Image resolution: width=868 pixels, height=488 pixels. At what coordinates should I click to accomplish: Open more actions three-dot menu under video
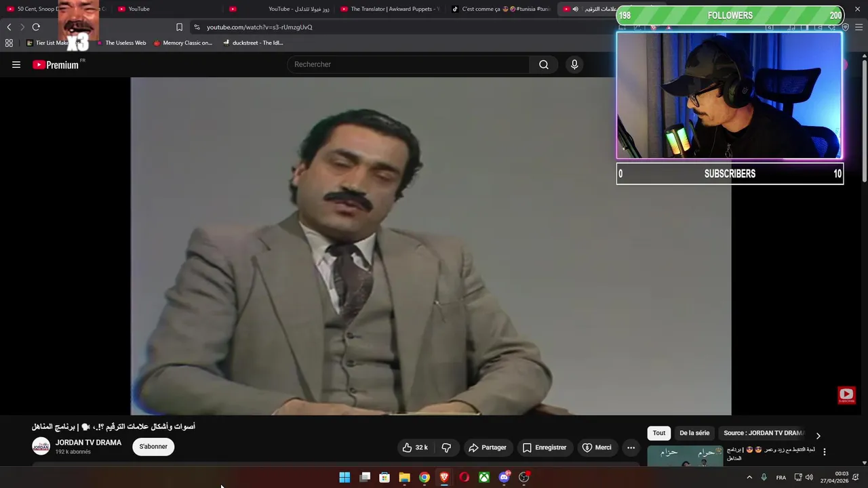tap(631, 447)
